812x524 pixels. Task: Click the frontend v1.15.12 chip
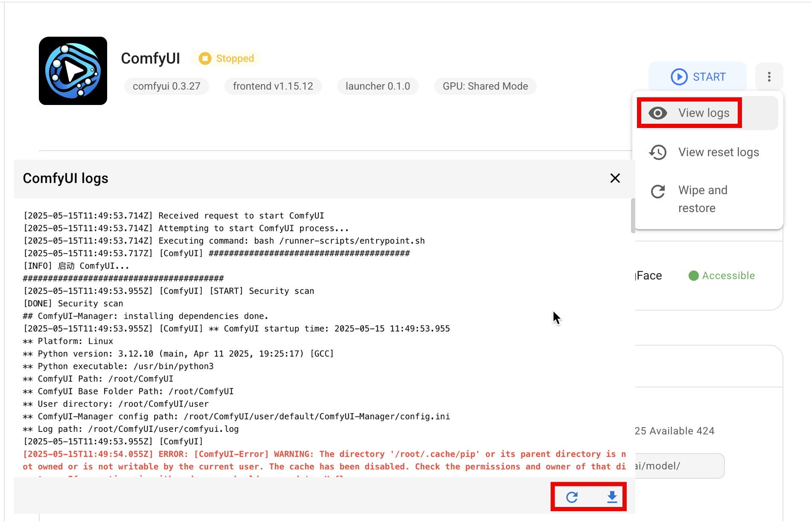273,86
